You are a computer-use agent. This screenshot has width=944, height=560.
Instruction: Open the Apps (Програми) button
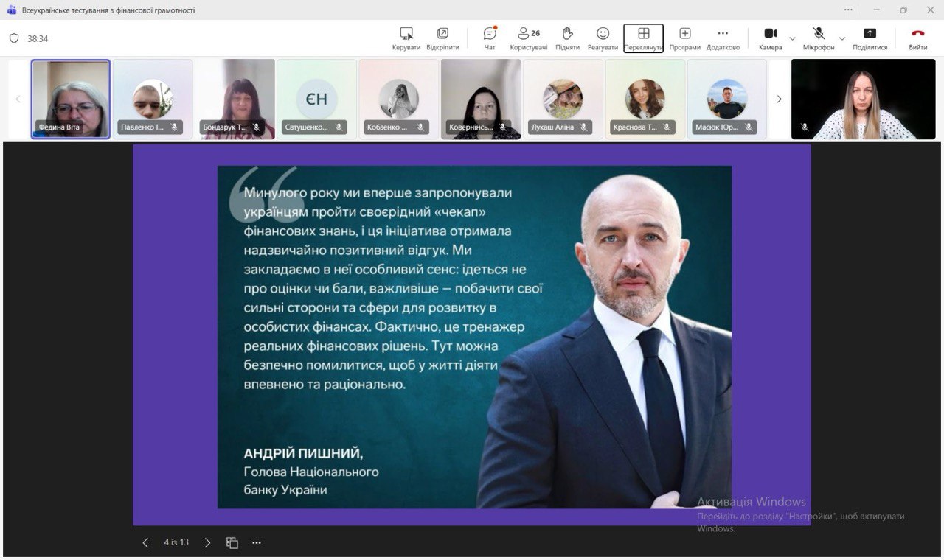point(684,38)
